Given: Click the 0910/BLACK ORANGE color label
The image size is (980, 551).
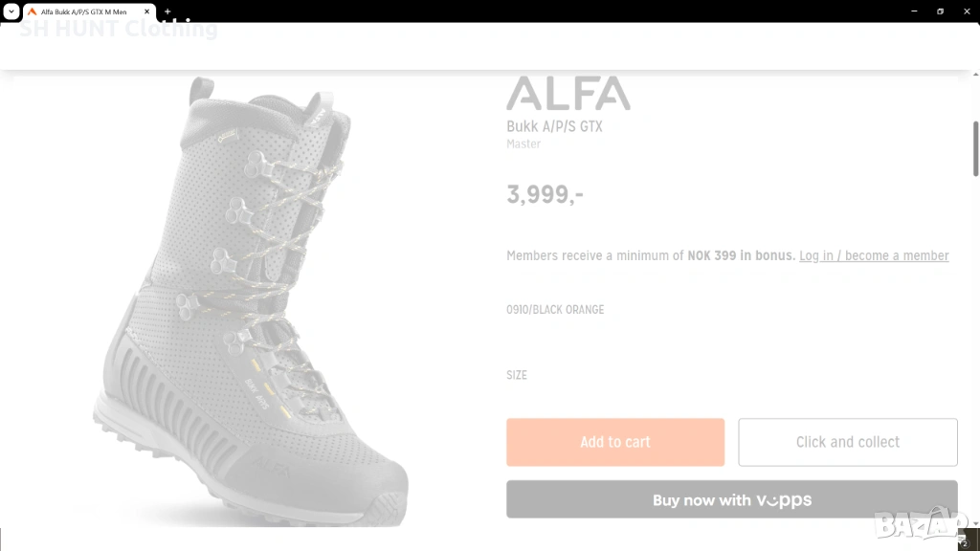Looking at the screenshot, I should pyautogui.click(x=555, y=310).
